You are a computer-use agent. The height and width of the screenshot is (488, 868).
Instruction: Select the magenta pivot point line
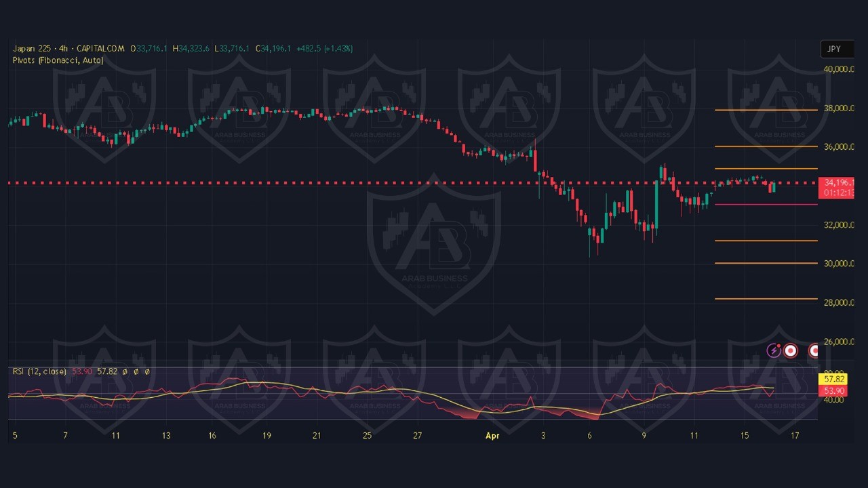[766, 204]
